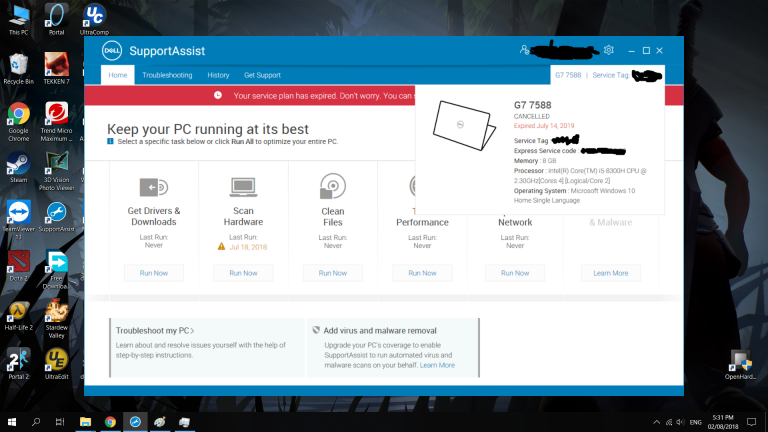Open the Get Support tab
This screenshot has width=768, height=432.
click(262, 75)
